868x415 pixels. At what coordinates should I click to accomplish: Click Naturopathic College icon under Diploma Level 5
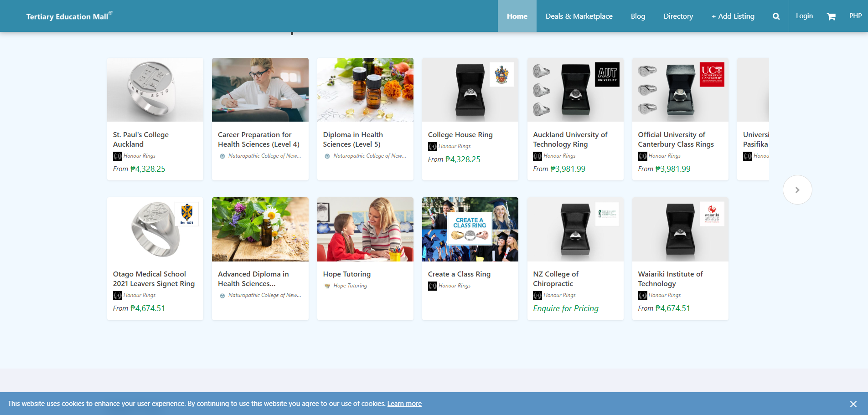(x=327, y=156)
